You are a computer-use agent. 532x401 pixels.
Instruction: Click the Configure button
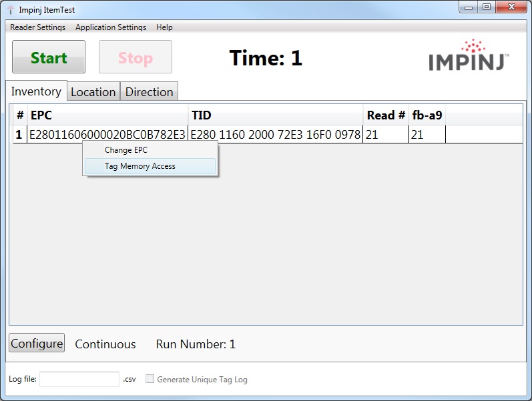click(37, 344)
